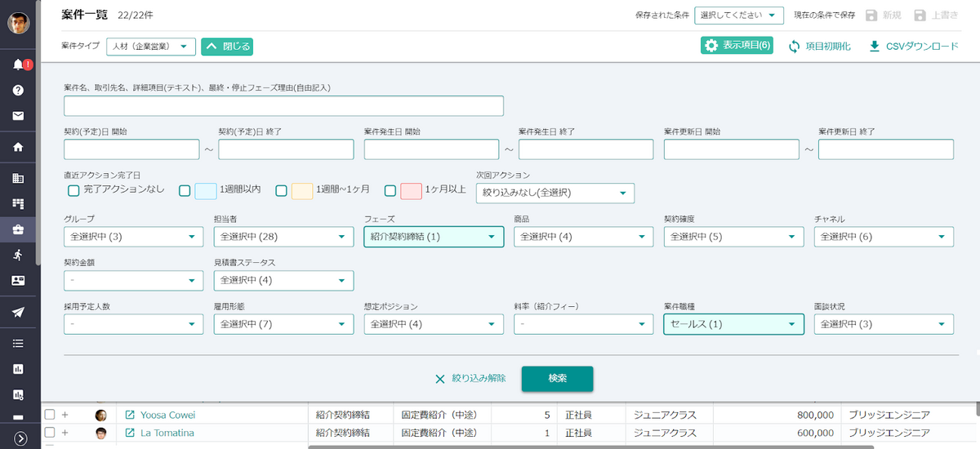The image size is (980, 449).
Task: Click the 表示項目(6) button
Action: (737, 46)
